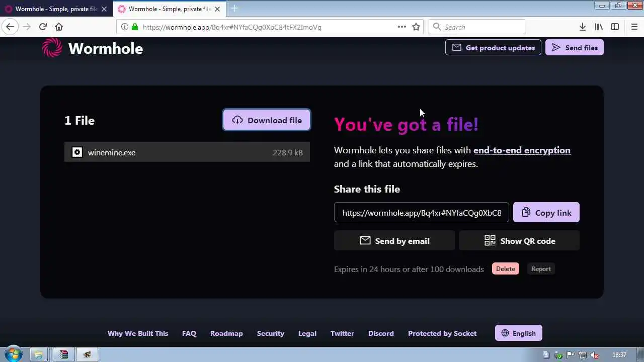Open a new tab with plus

[234, 9]
